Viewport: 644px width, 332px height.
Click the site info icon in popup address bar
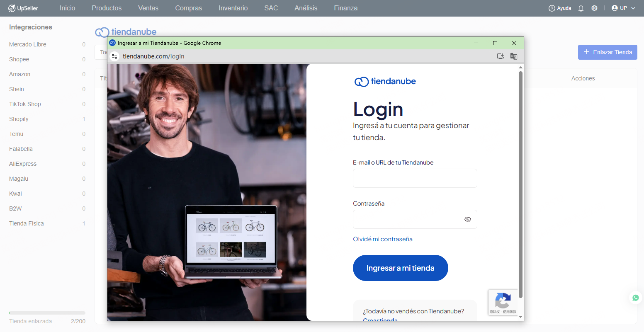[x=114, y=56]
